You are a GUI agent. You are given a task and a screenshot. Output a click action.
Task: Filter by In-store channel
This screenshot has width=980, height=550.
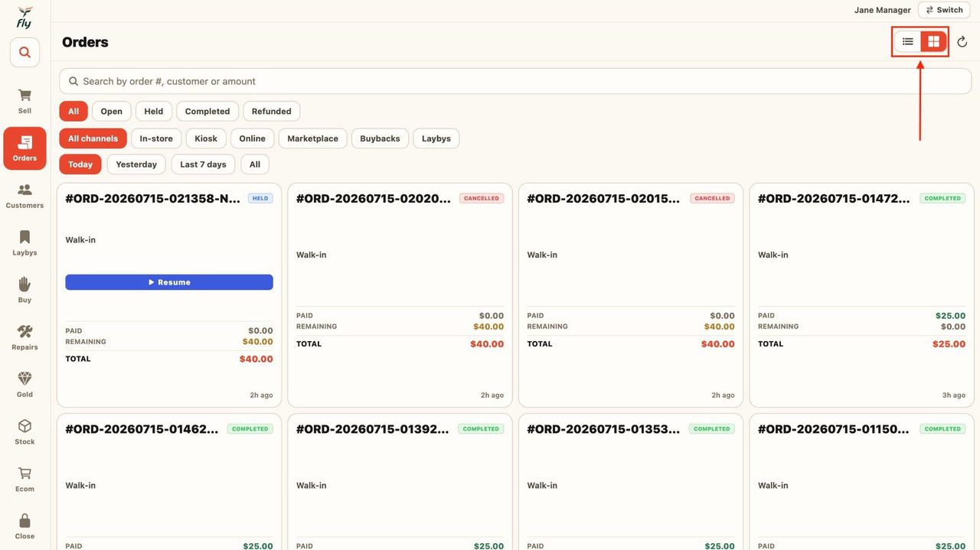tap(156, 138)
